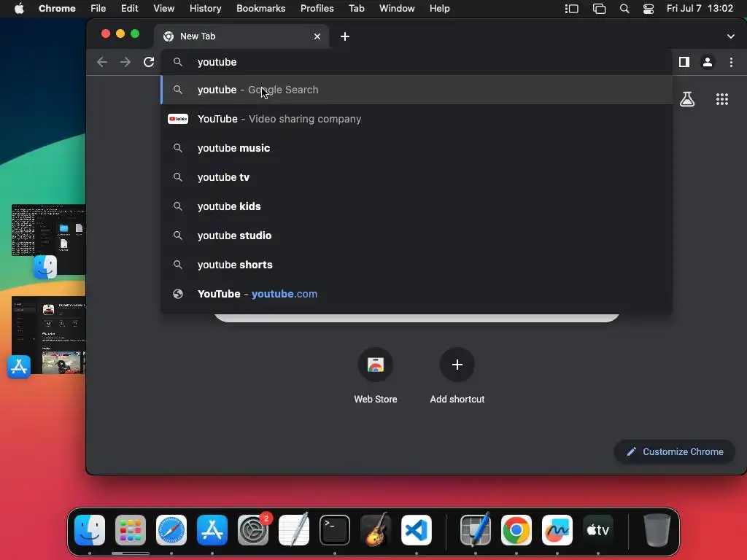
Task: Reload the current page
Action: pyautogui.click(x=149, y=62)
